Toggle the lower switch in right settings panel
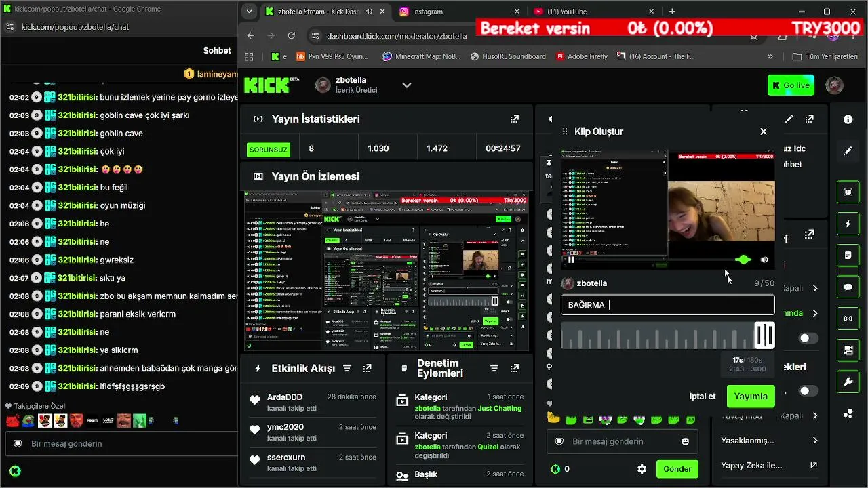Screen dimensions: 868x488 click(x=808, y=391)
